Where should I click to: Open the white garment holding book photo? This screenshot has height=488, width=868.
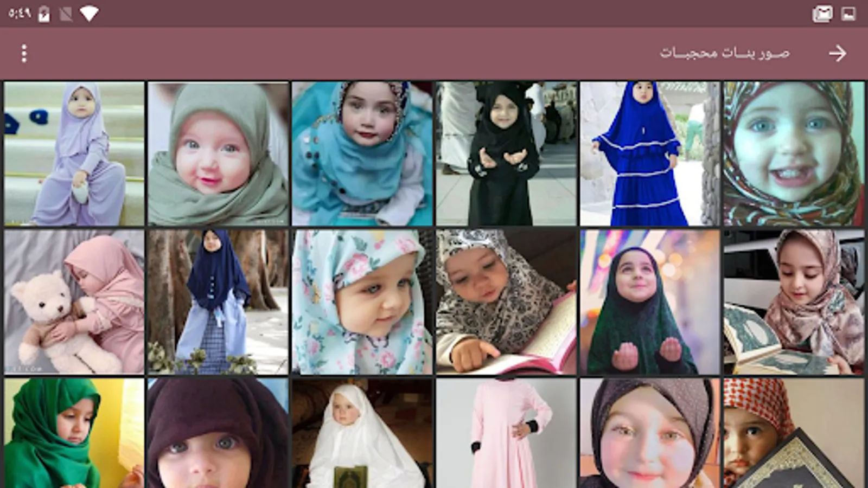[x=362, y=433]
